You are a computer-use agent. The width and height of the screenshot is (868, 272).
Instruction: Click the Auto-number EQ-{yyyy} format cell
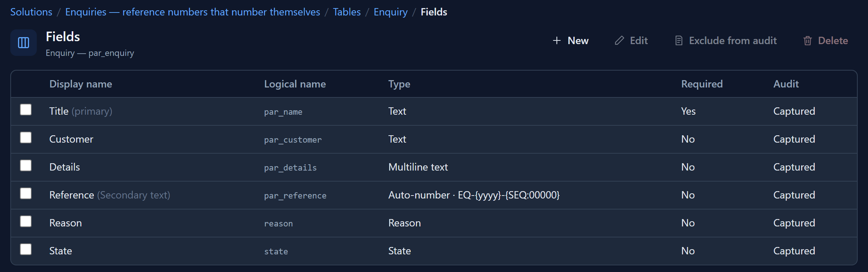click(474, 195)
